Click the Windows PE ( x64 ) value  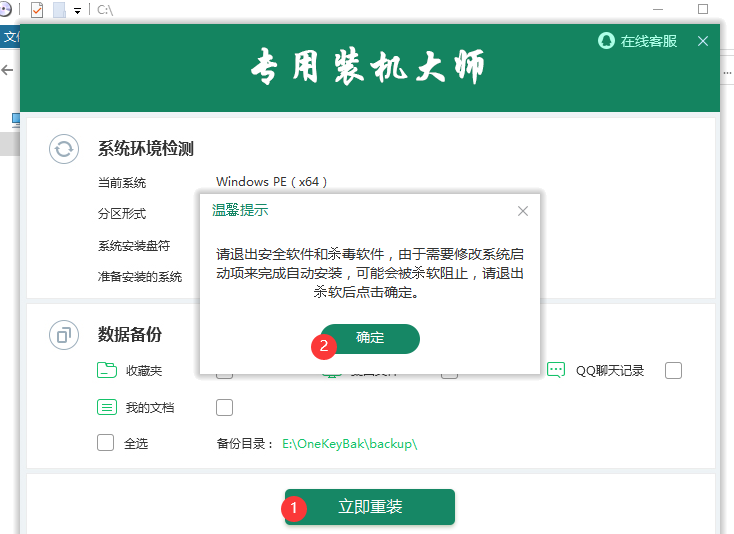[x=272, y=182]
